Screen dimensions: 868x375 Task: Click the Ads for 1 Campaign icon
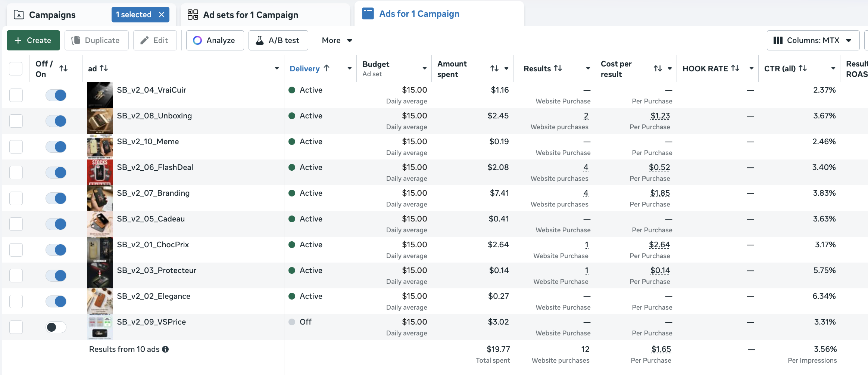[368, 14]
